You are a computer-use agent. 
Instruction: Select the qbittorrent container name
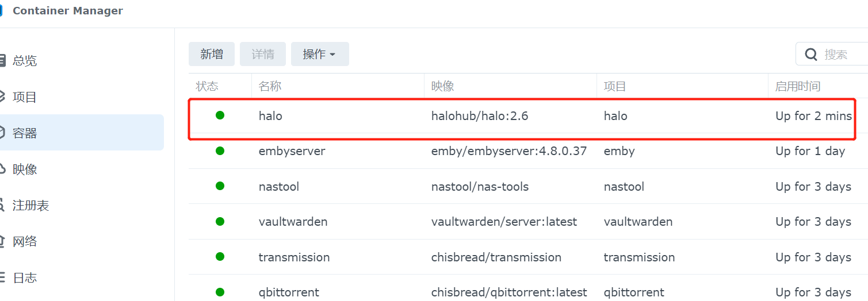(289, 292)
